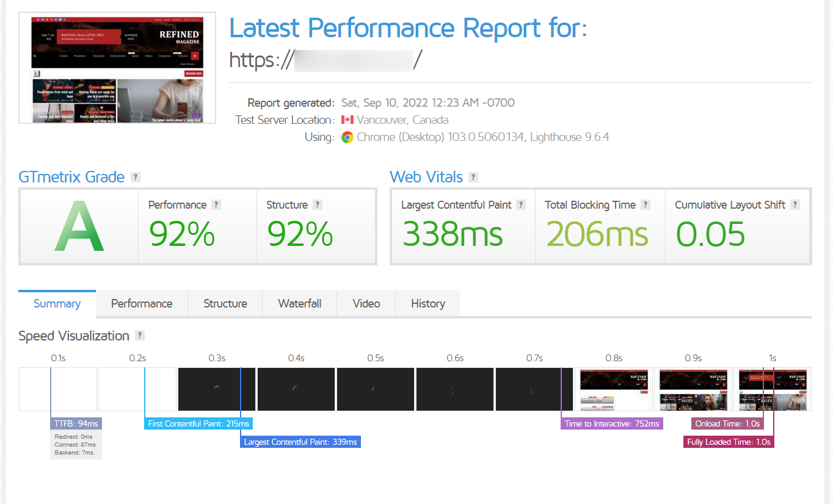This screenshot has width=833, height=504.
Task: Click the help icon beside Speed Visualization
Action: point(140,336)
